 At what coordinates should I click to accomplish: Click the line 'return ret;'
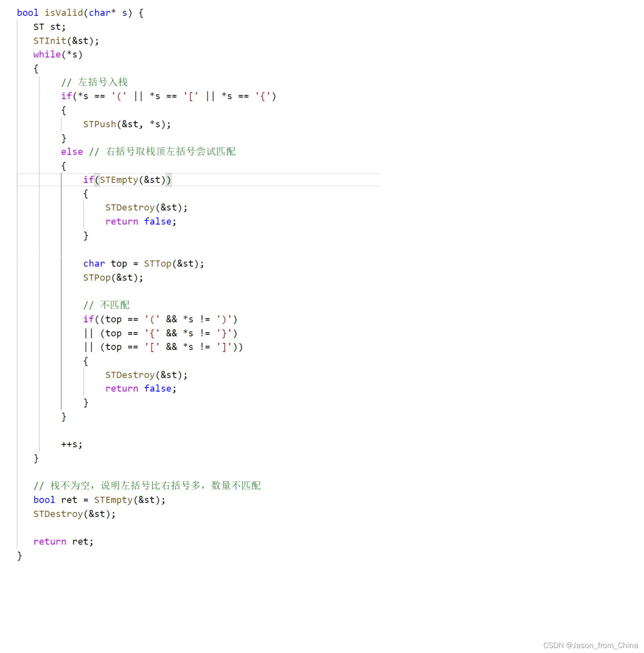click(63, 542)
